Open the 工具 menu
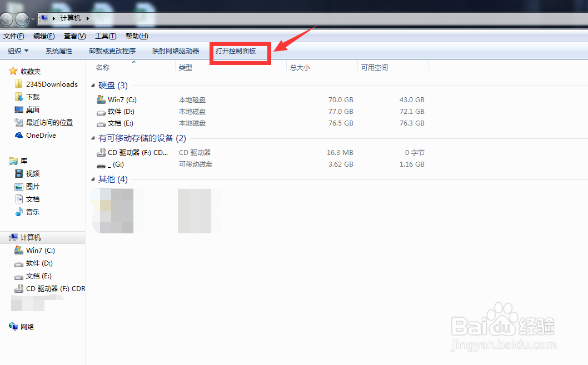 pyautogui.click(x=105, y=36)
